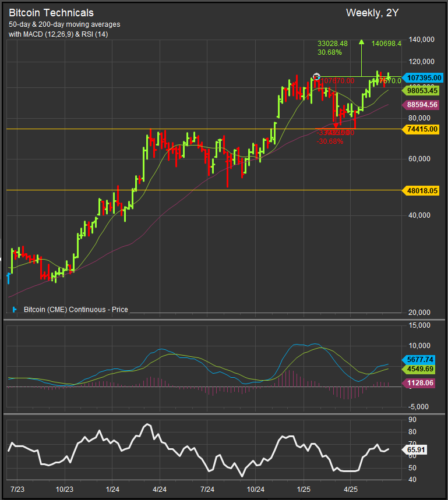This screenshot has height=500, width=448.
Task: Click the 50 RSI axis label
Action: click(x=412, y=468)
